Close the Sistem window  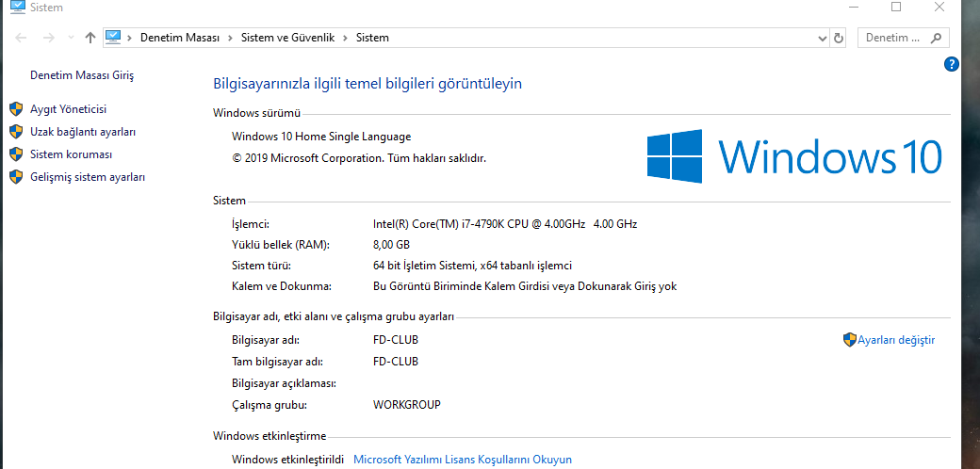tap(939, 7)
